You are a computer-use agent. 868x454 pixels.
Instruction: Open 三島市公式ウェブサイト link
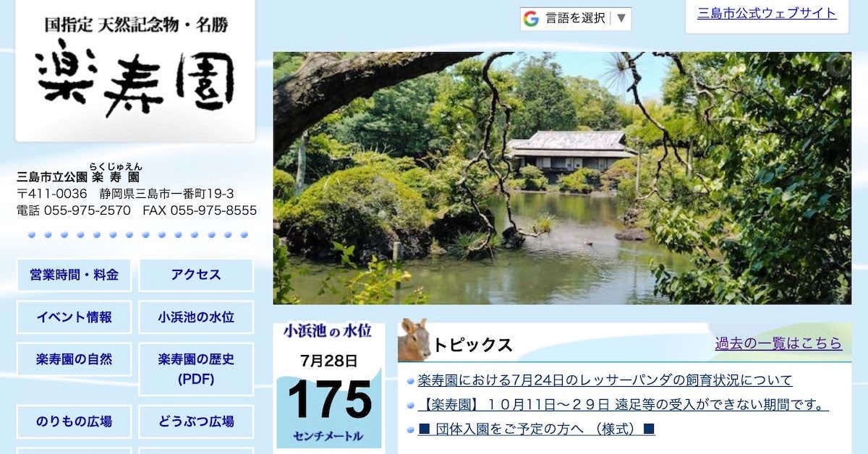[767, 13]
